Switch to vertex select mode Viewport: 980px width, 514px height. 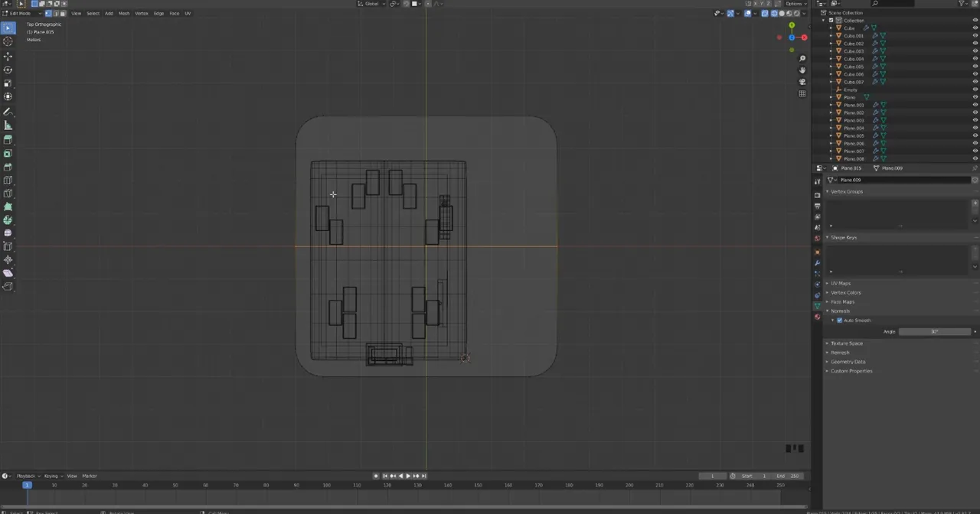[x=48, y=13]
